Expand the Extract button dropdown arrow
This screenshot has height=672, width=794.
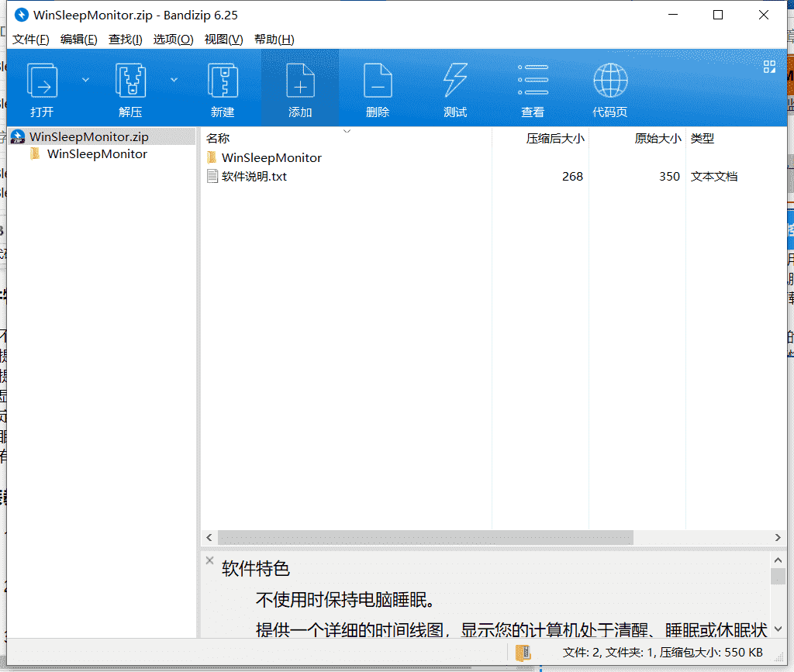coord(174,80)
